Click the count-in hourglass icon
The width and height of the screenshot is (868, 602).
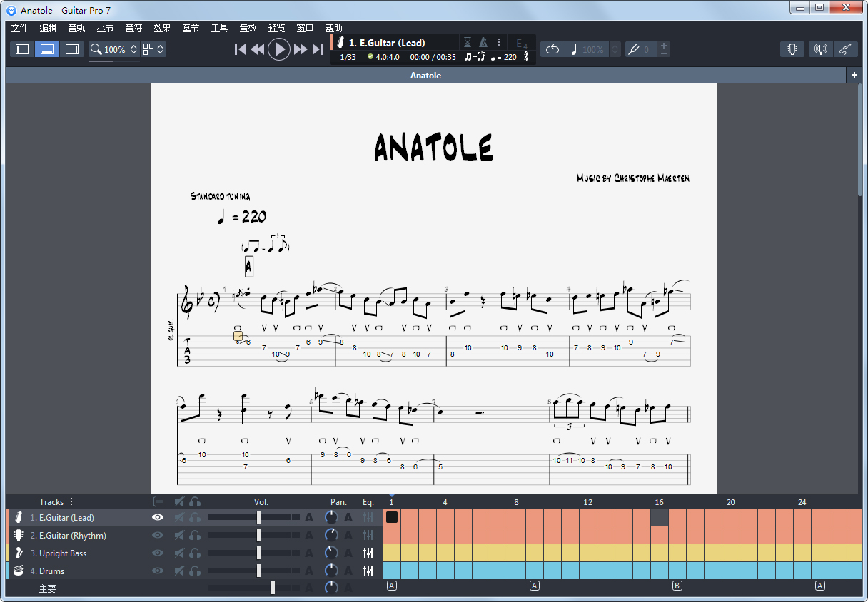pos(468,42)
